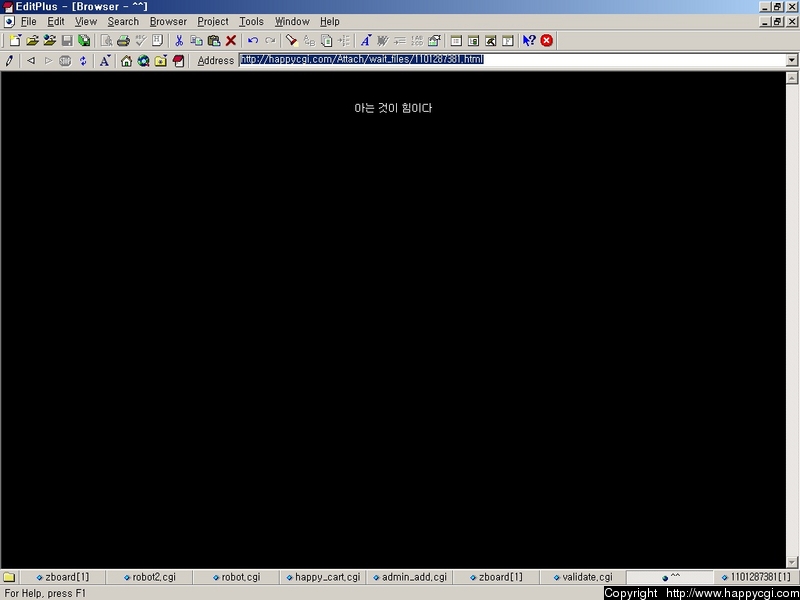800x600 pixels.
Task: Click the Print icon
Action: point(123,40)
